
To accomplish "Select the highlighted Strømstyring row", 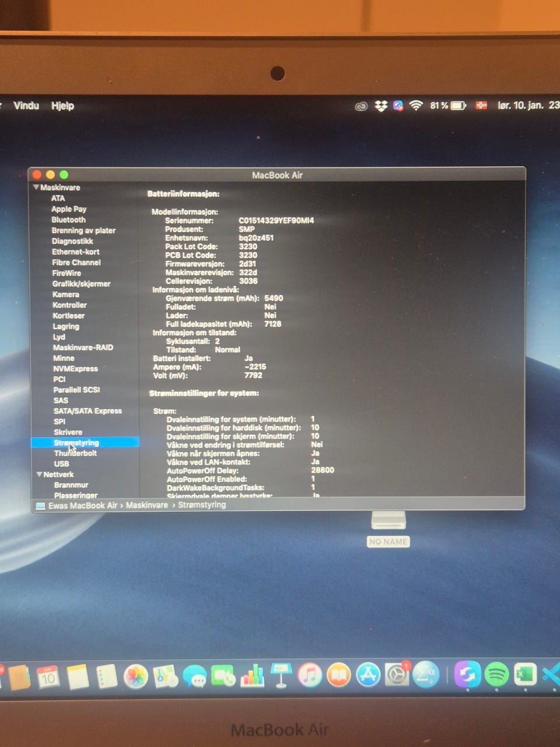I will (85, 443).
